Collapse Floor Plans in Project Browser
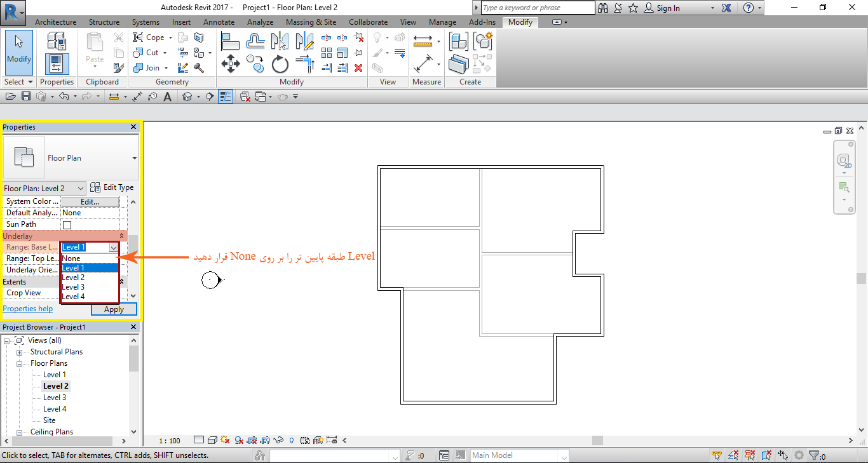 tap(19, 364)
